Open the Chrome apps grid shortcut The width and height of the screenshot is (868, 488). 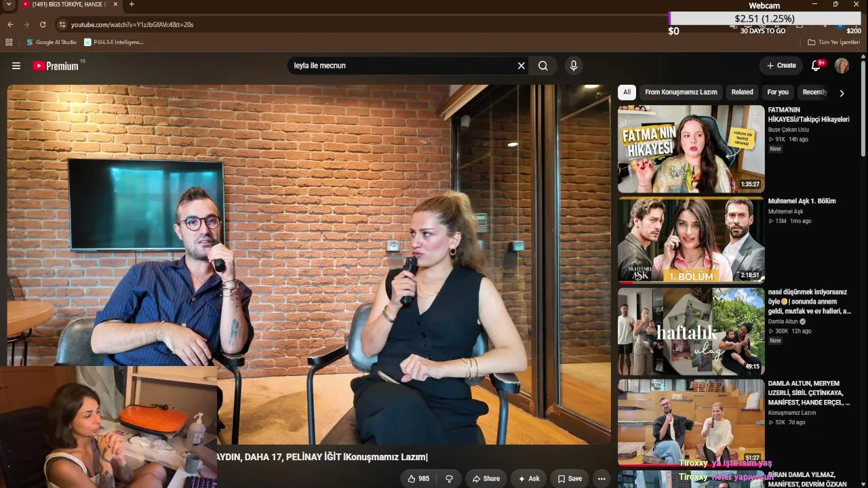(9, 42)
